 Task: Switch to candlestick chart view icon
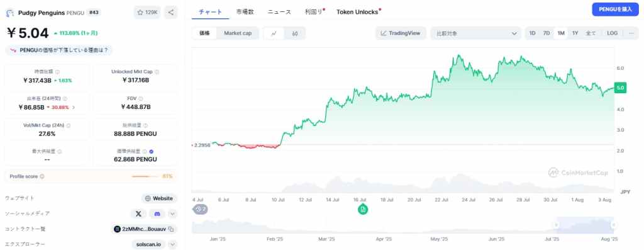295,33
